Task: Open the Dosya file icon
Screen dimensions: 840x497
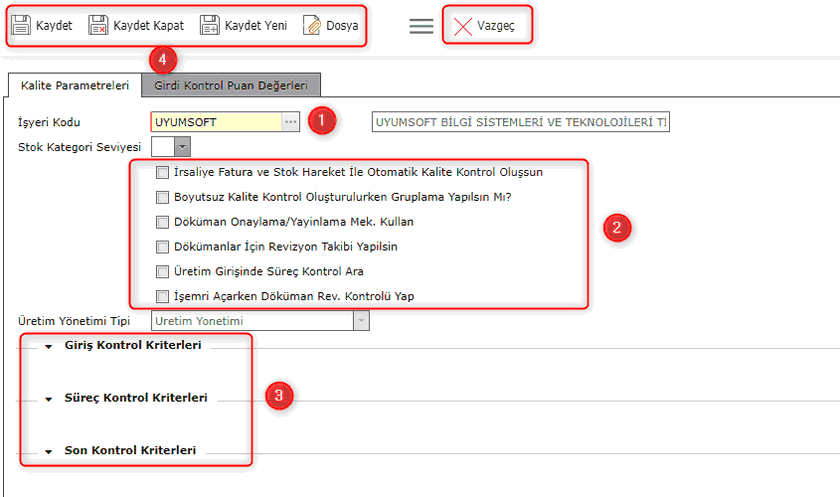Action: (x=312, y=26)
